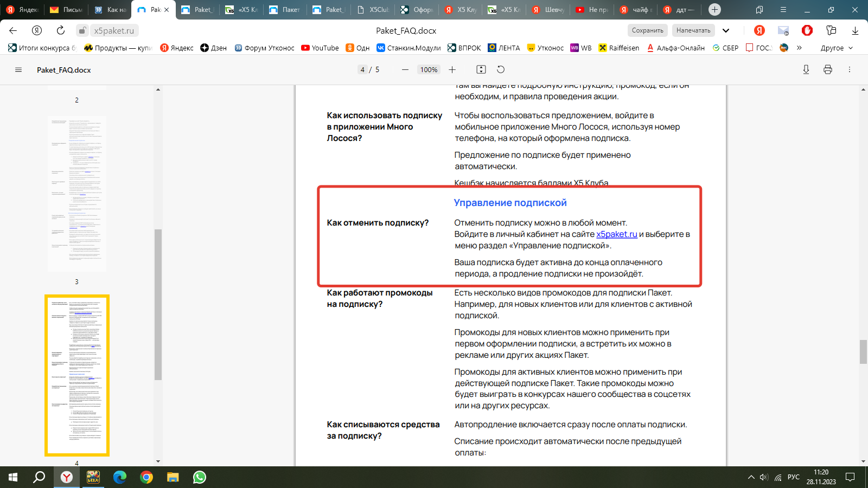Click the Сохранить button
Screen dimensions: 868x488
(x=647, y=30)
